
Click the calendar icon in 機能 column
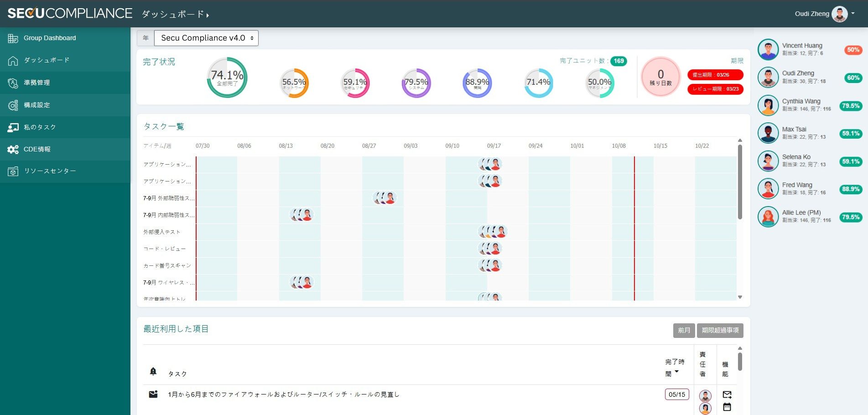(727, 407)
